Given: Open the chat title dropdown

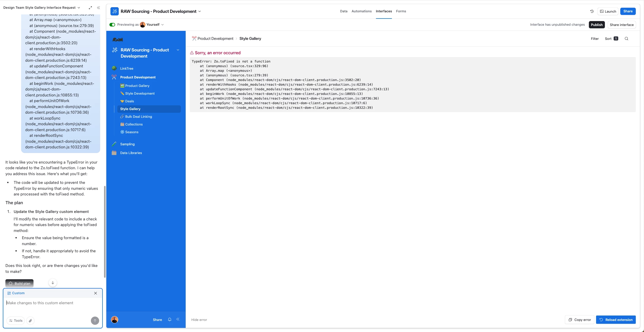Looking at the screenshot, I should click(79, 8).
